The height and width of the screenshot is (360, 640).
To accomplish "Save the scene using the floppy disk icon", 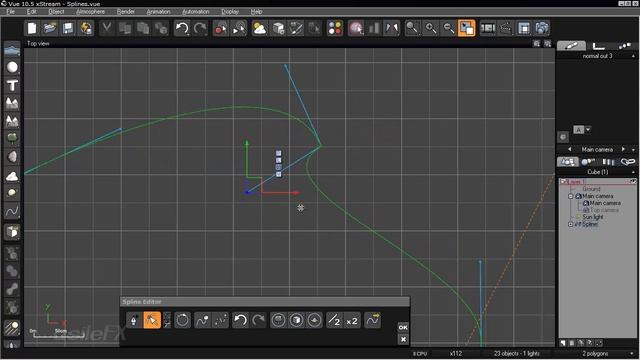I will click(68, 28).
